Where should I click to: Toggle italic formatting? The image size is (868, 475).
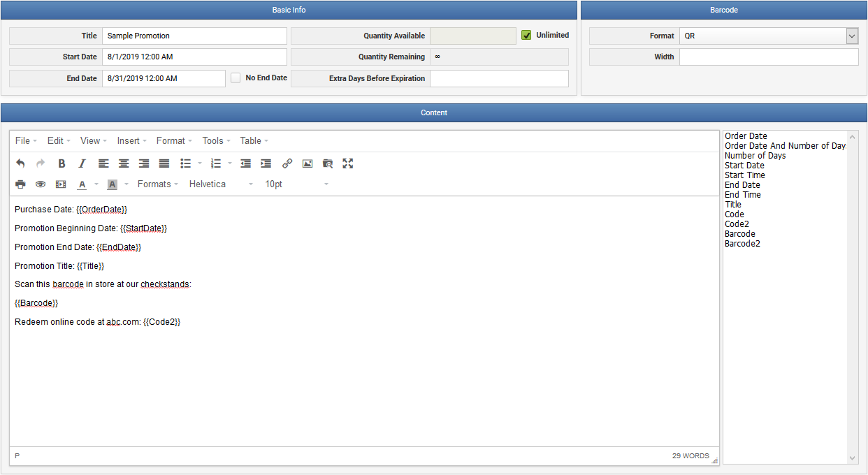(x=82, y=163)
